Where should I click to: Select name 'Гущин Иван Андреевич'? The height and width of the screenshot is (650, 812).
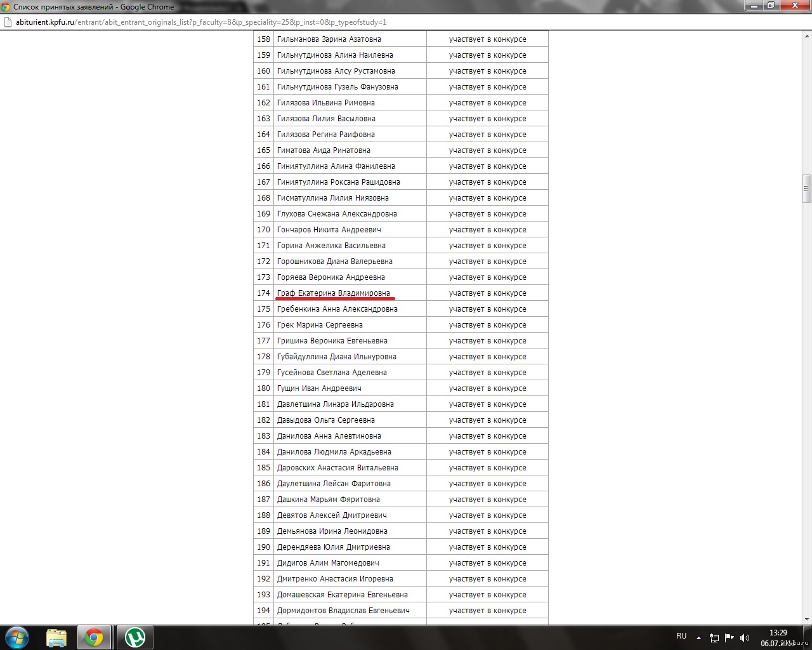(x=319, y=388)
